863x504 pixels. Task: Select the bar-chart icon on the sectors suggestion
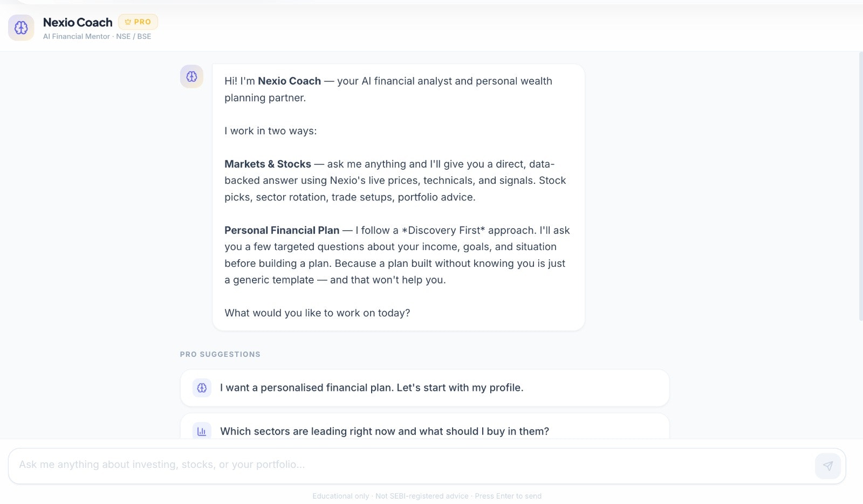(201, 431)
